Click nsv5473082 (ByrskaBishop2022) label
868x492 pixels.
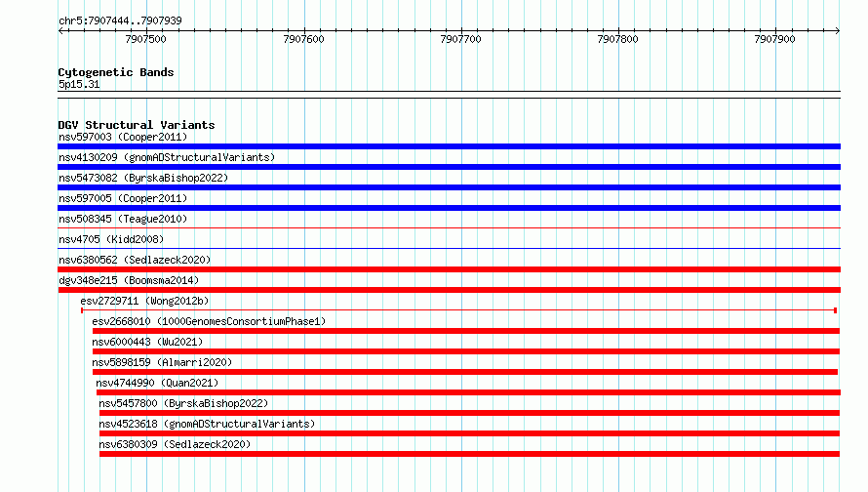[x=143, y=178]
